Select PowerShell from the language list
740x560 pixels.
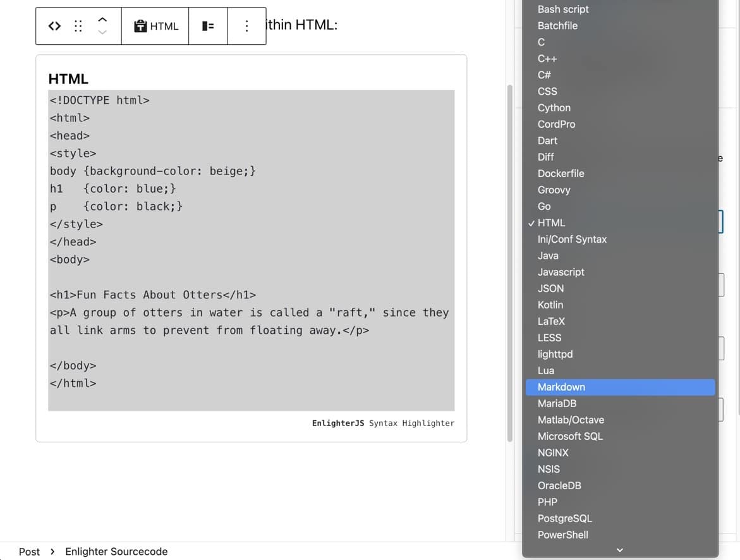[562, 535]
